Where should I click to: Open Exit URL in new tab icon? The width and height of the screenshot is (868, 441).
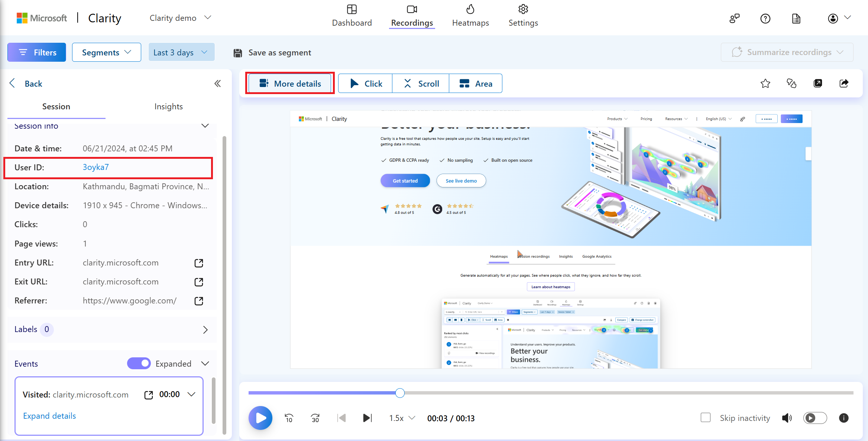[x=199, y=282]
